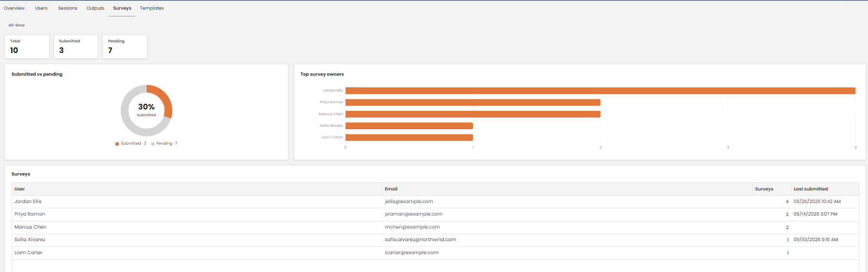Click the 'Pending · 7' legend label

coord(167,144)
